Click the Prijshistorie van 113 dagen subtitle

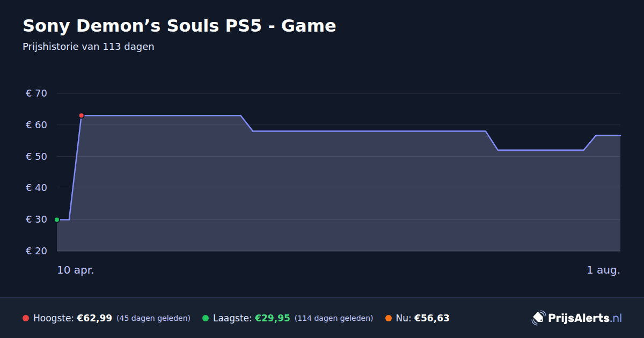(89, 47)
